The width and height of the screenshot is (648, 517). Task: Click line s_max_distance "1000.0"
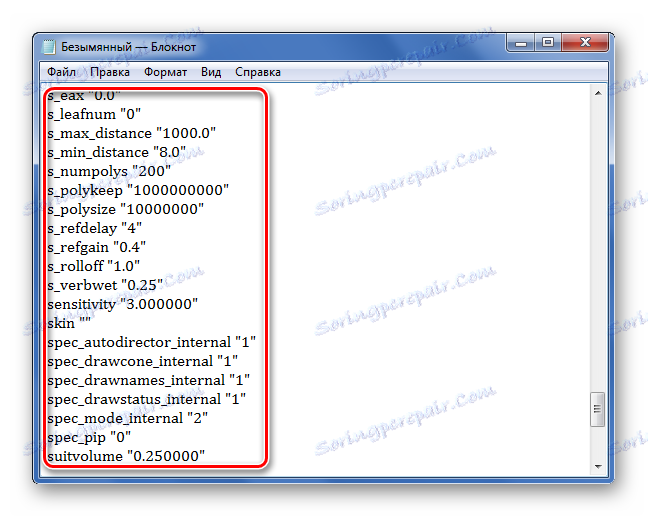pos(131,133)
